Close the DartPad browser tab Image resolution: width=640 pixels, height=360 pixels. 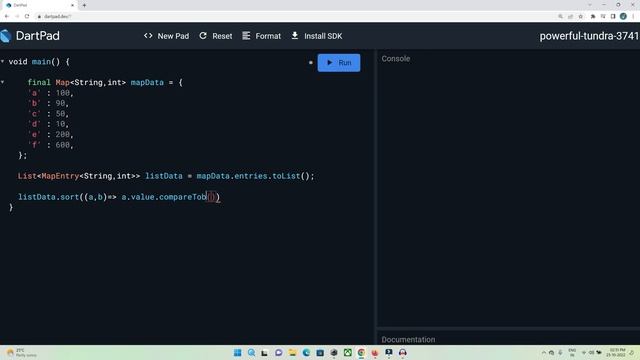click(72, 5)
